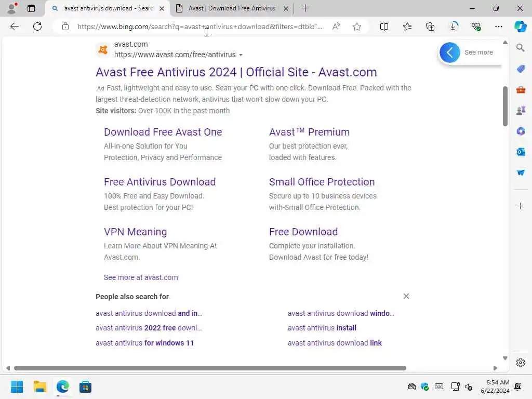
Task: Open the Windows Start button
Action: (17, 387)
